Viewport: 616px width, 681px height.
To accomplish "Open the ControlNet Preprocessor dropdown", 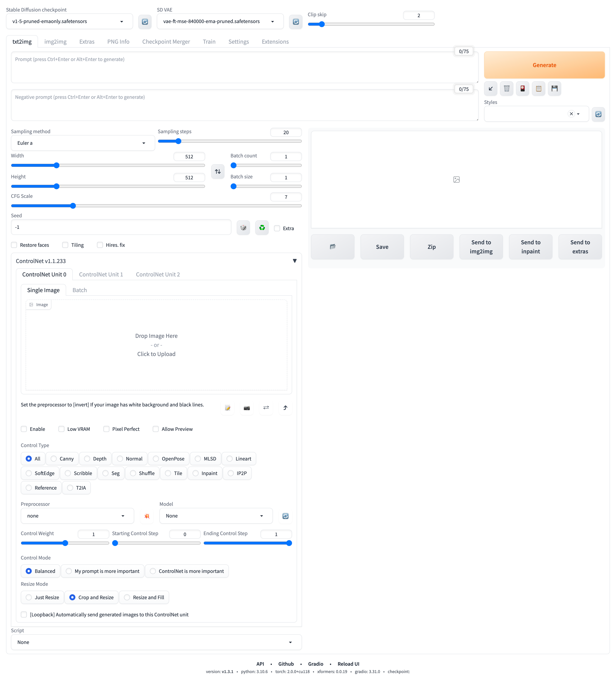I will [x=77, y=516].
